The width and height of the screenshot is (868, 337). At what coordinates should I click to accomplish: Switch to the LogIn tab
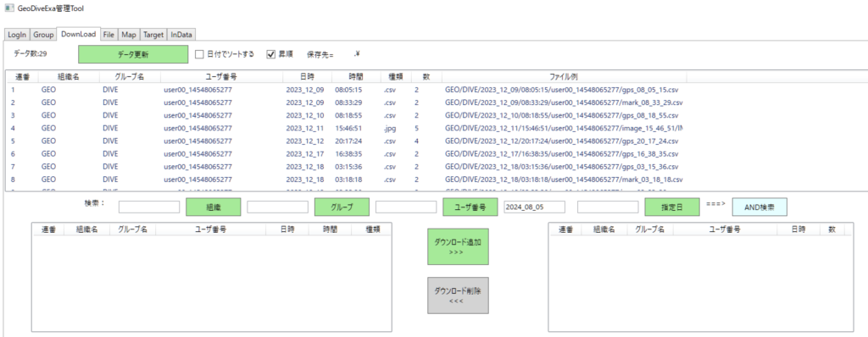tap(17, 35)
